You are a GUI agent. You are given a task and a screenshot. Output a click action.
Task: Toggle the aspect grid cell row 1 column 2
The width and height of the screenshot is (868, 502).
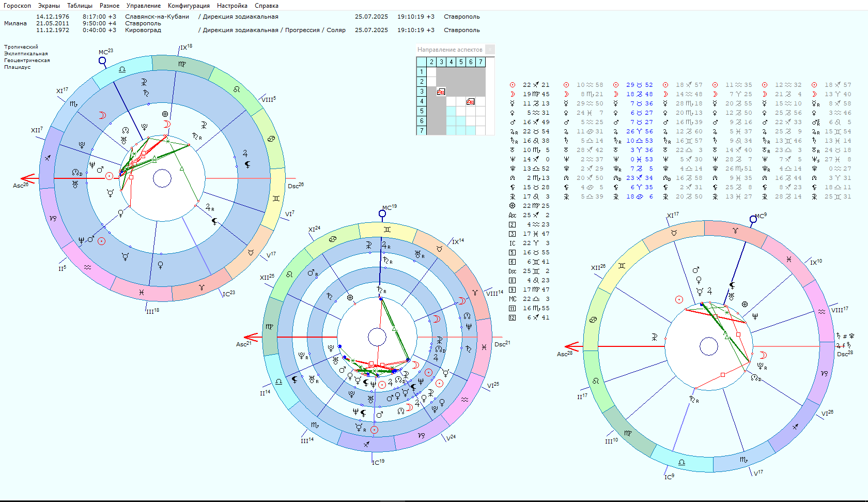[x=431, y=72]
